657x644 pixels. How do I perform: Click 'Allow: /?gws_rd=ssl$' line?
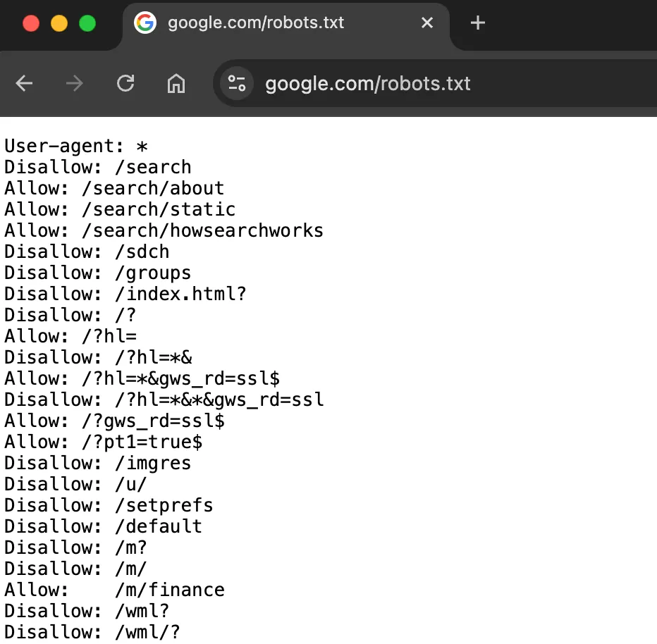[x=114, y=421]
